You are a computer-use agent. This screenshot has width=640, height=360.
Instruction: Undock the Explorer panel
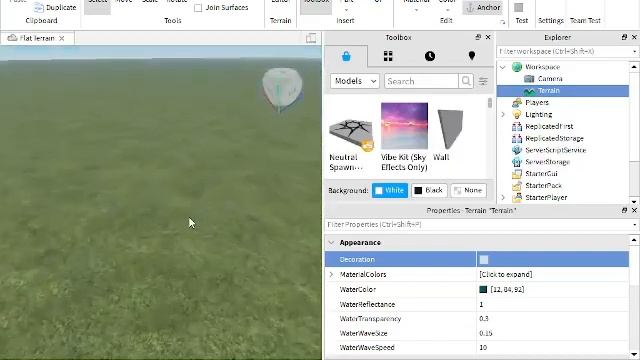pyautogui.click(x=624, y=37)
